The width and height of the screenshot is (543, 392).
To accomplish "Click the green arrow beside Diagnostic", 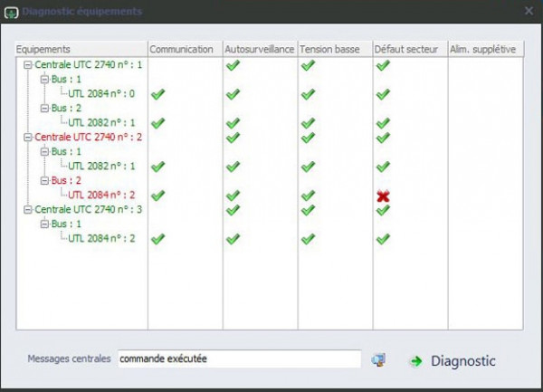I will coord(415,361).
